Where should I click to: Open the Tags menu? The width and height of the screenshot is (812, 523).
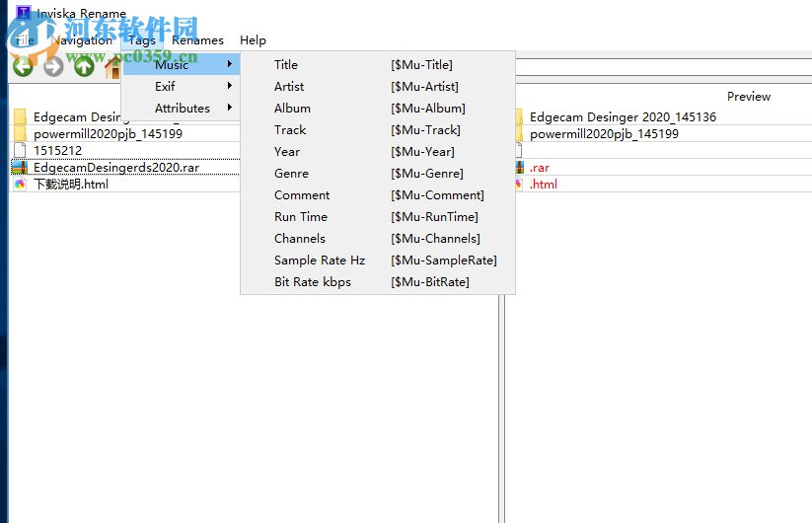pos(141,40)
